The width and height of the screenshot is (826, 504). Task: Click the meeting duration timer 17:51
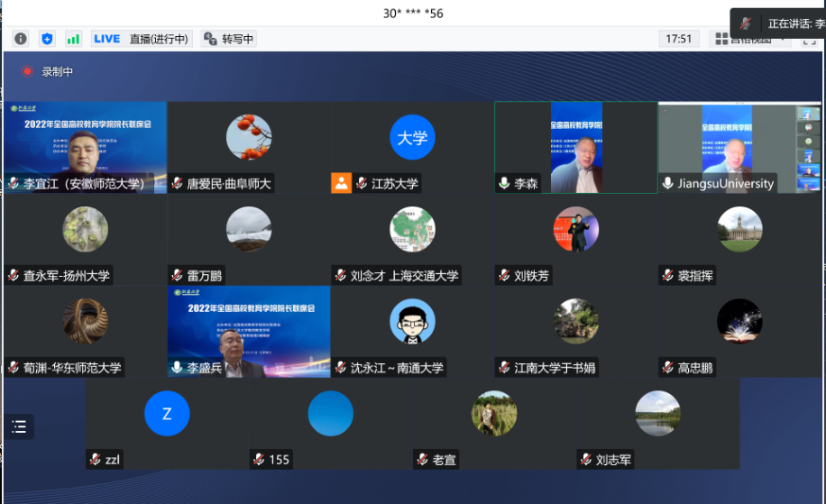[678, 39]
